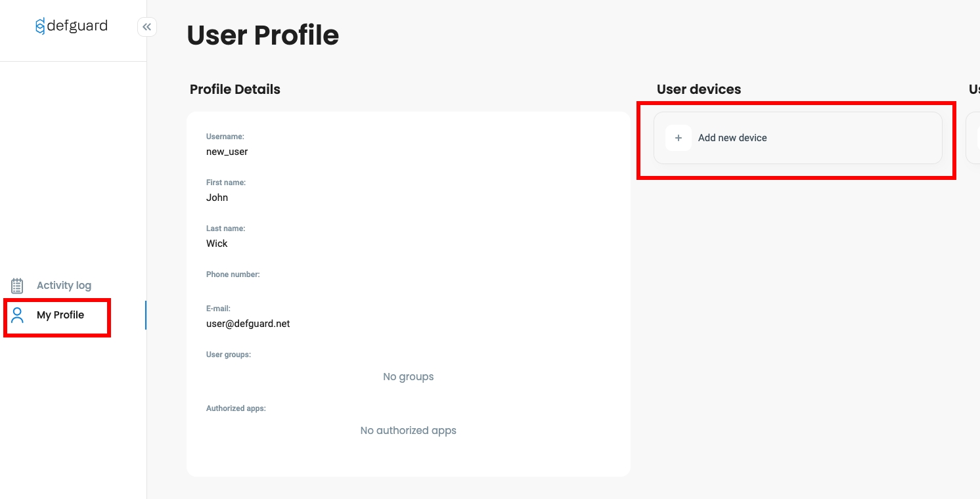This screenshot has width=980, height=499.
Task: Click the first name value John
Action: click(217, 198)
